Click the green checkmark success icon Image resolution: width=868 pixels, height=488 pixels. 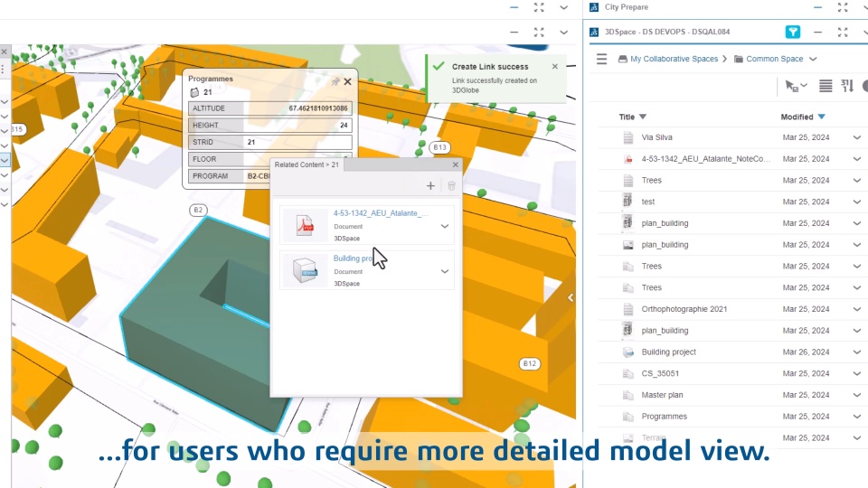pos(439,66)
